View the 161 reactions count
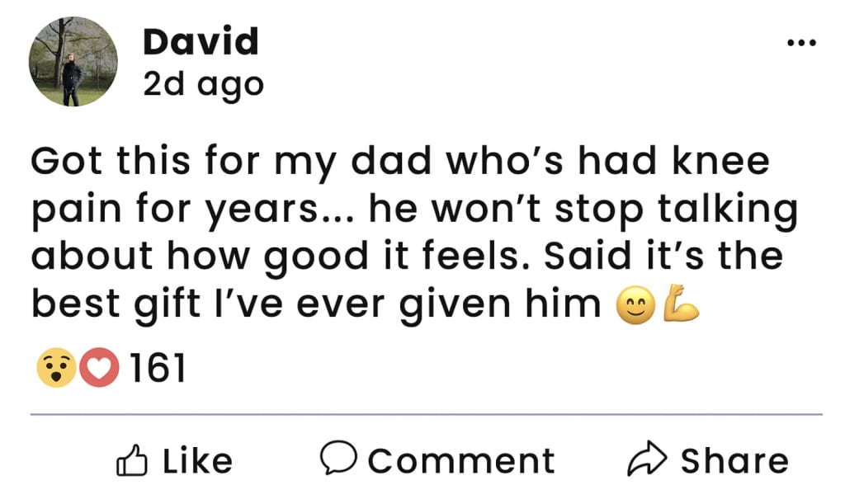Viewport: 845px width, 504px height. click(157, 368)
